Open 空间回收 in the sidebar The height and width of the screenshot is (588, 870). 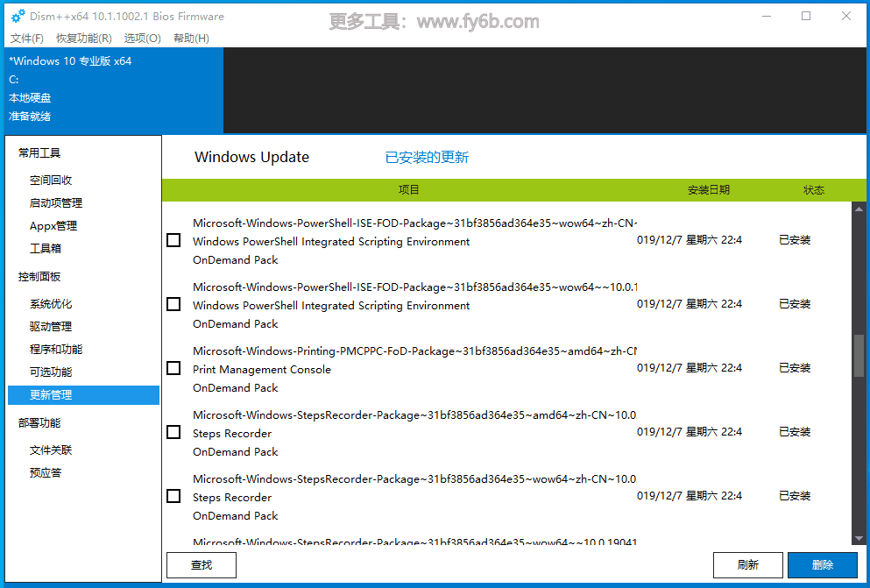pos(51,181)
